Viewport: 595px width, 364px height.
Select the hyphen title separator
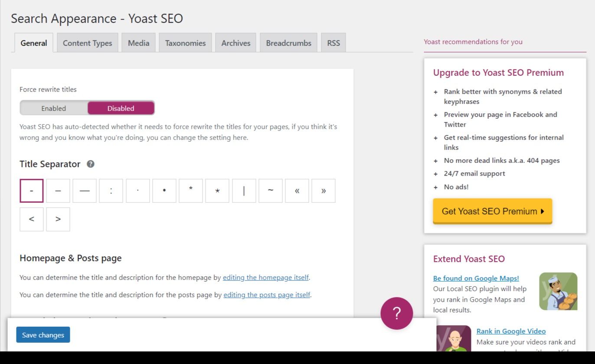pyautogui.click(x=32, y=191)
